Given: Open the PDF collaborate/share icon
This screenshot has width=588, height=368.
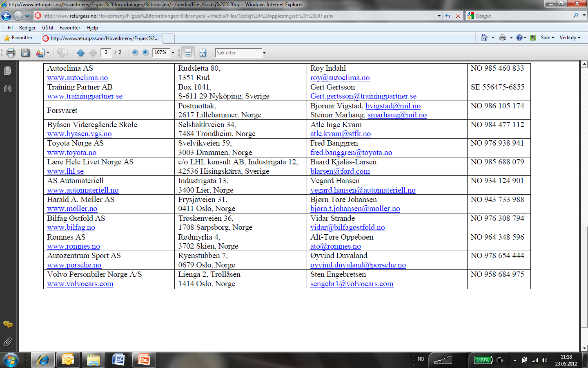Looking at the screenshot, I should click(x=40, y=53).
